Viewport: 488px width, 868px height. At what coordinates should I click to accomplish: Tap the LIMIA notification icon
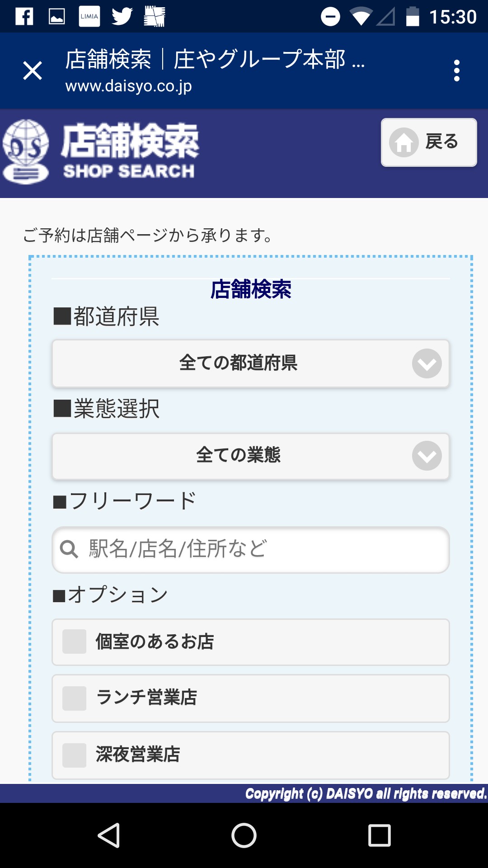pos(89,17)
